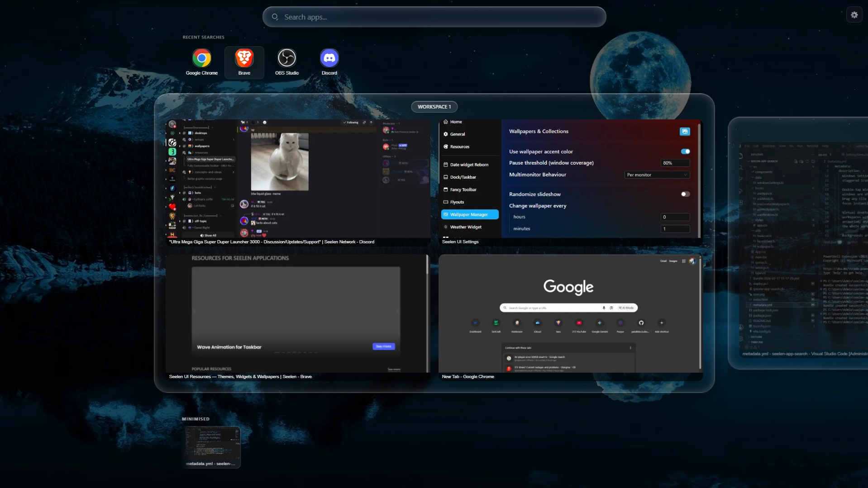The height and width of the screenshot is (488, 868).
Task: Restore minimised metadata.yml window thumbnail
Action: [x=212, y=447]
